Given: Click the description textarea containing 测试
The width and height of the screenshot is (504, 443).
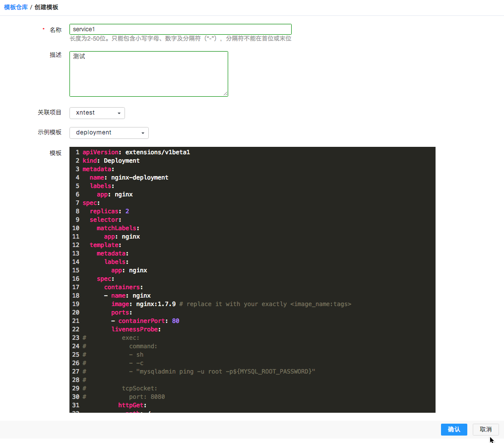Looking at the screenshot, I should (x=149, y=73).
